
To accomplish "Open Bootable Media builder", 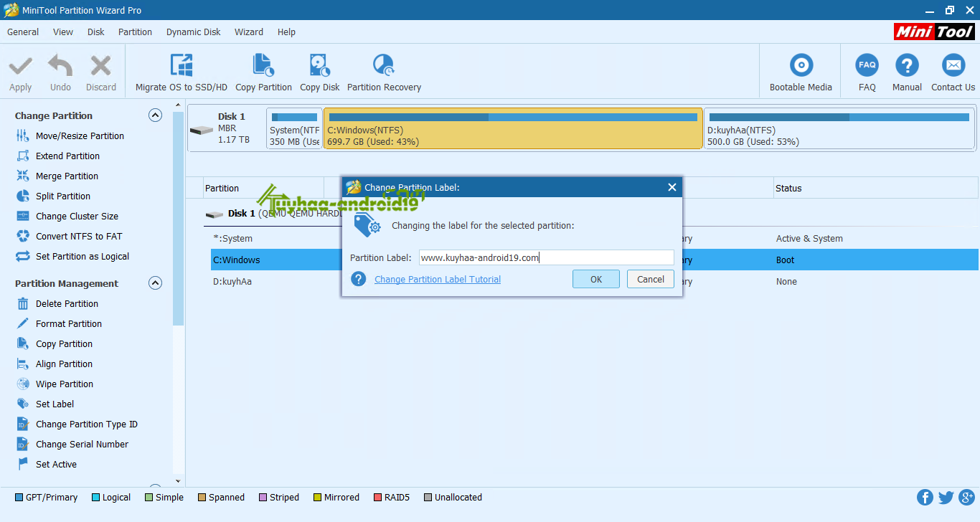I will (x=801, y=72).
